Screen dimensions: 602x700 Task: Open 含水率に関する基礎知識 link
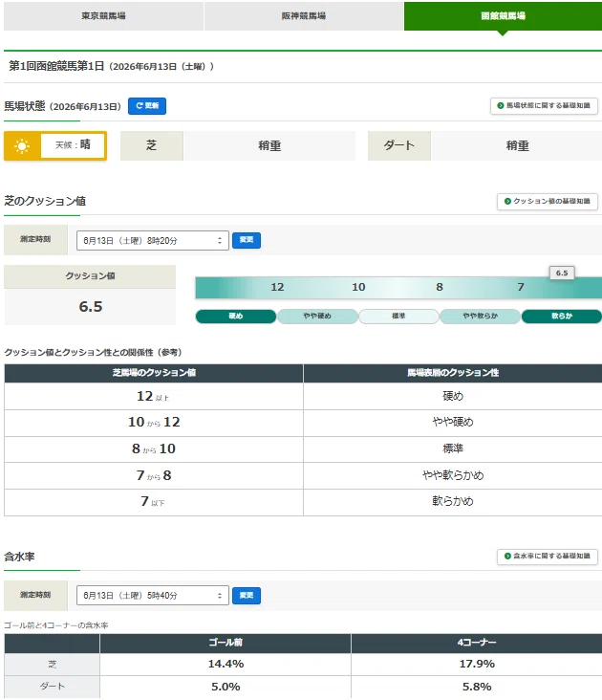pos(548,557)
